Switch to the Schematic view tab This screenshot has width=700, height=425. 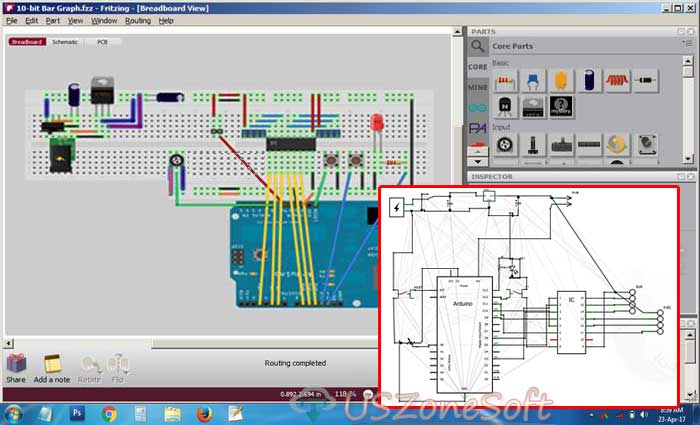[65, 42]
